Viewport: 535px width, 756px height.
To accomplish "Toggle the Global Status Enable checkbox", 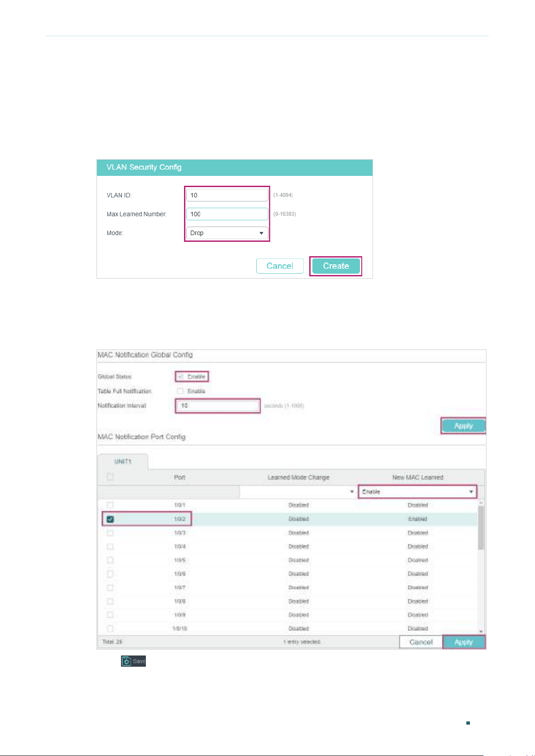I will tap(180, 376).
